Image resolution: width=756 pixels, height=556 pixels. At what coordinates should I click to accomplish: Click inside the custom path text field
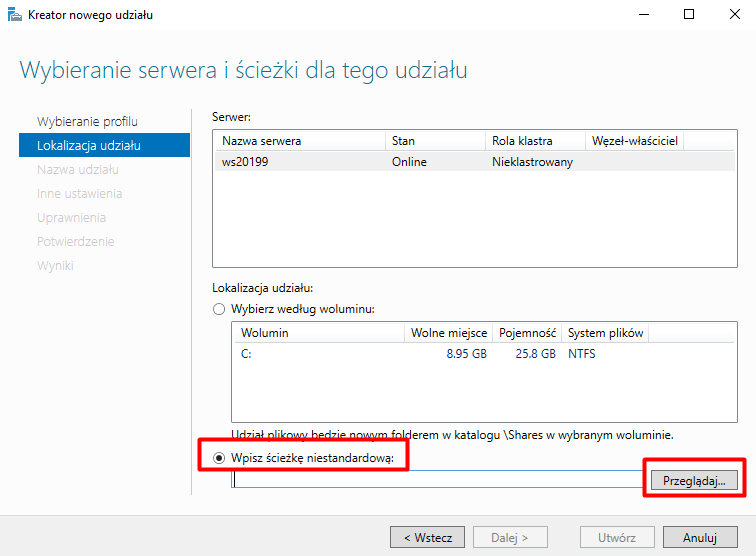click(438, 480)
